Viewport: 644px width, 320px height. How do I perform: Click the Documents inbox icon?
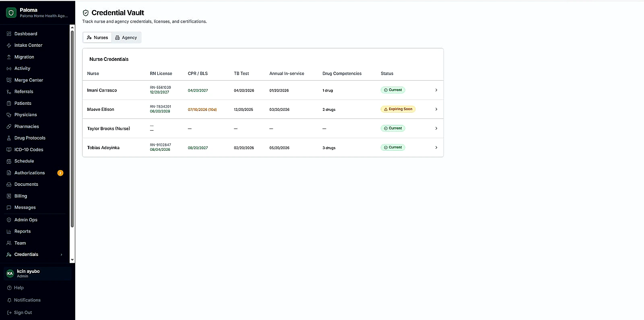point(9,185)
